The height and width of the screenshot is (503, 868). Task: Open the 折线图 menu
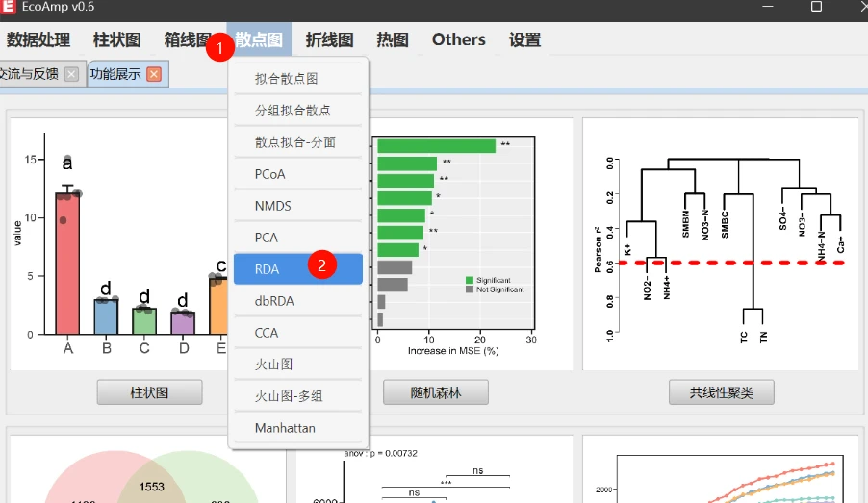[x=329, y=39]
